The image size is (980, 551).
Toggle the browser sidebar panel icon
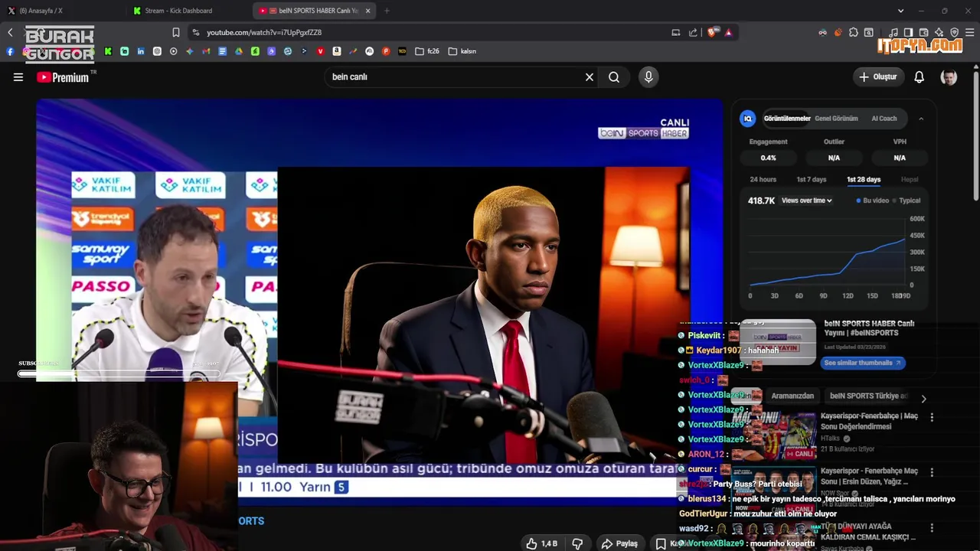(909, 32)
